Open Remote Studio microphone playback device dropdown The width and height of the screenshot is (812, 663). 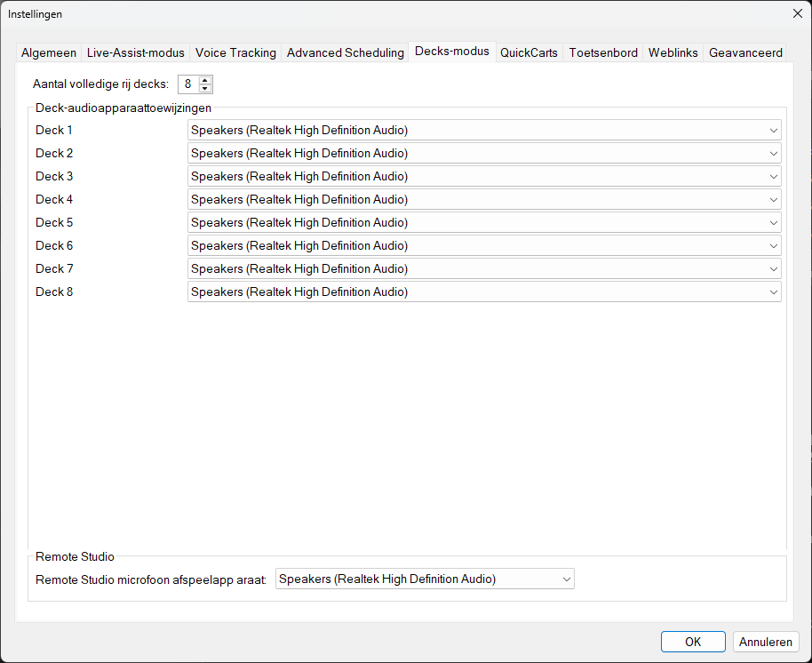(x=425, y=579)
